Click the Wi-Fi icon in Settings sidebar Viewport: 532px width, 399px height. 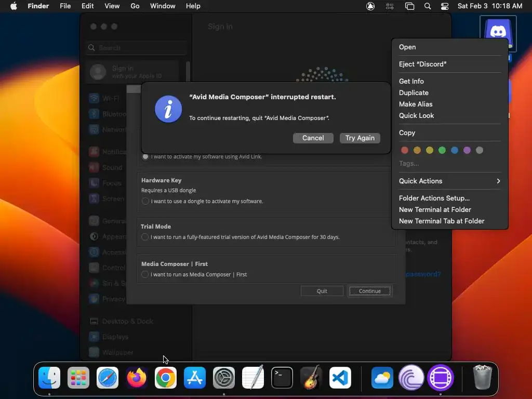click(x=94, y=98)
